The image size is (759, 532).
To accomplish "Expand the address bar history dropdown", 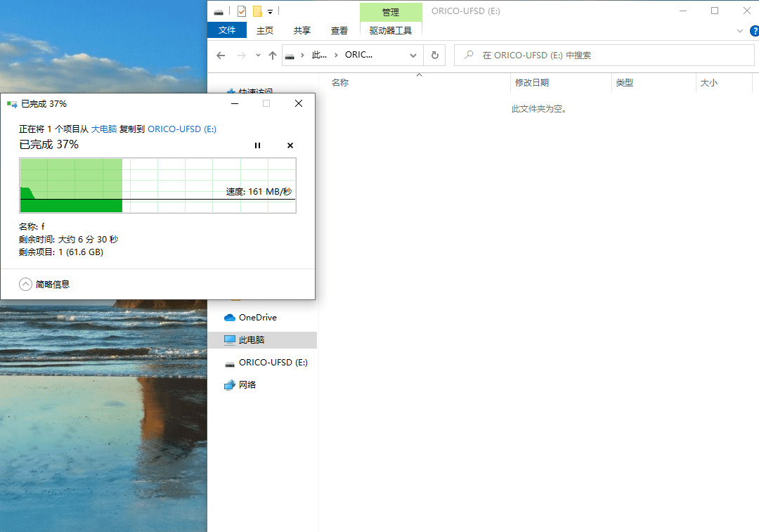I will pyautogui.click(x=413, y=56).
